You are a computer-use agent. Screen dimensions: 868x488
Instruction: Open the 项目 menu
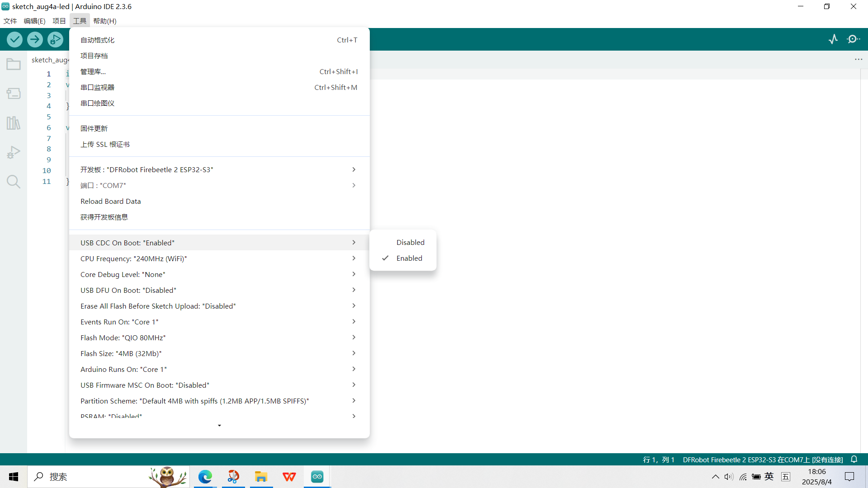tap(59, 21)
